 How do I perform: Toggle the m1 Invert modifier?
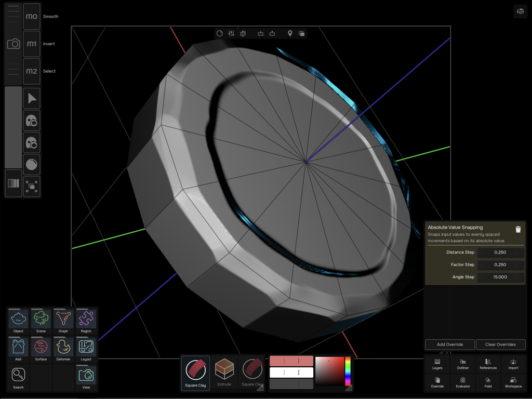coord(32,44)
